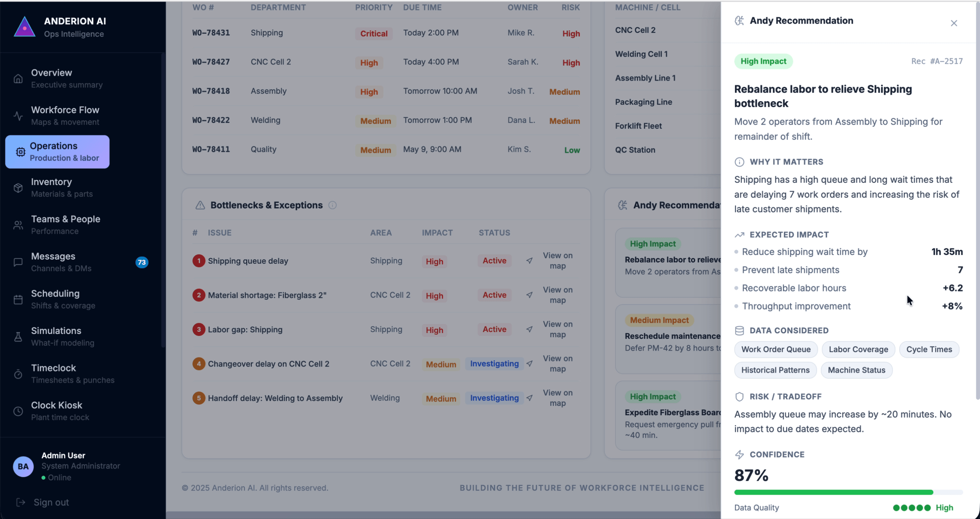Viewport: 980px width, 519px height.
Task: View Handoff delay issue on map
Action: (x=558, y=398)
